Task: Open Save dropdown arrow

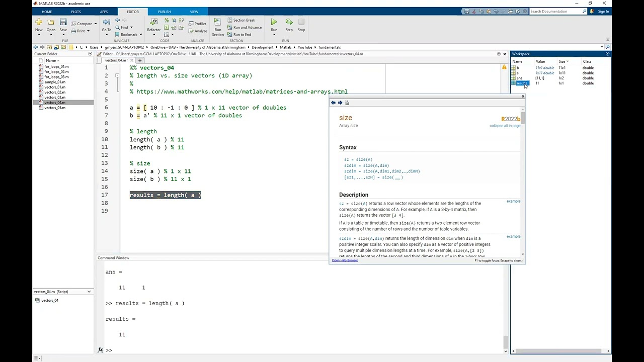Action: pos(63,34)
